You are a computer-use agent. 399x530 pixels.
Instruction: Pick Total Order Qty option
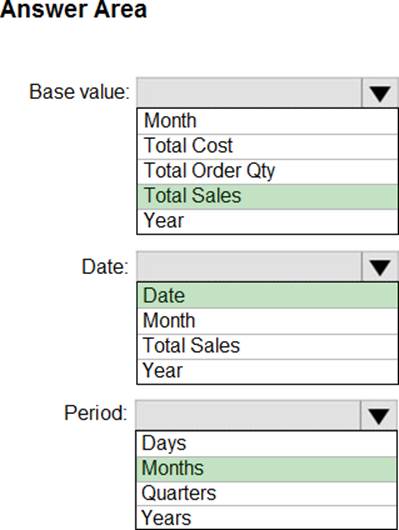267,172
